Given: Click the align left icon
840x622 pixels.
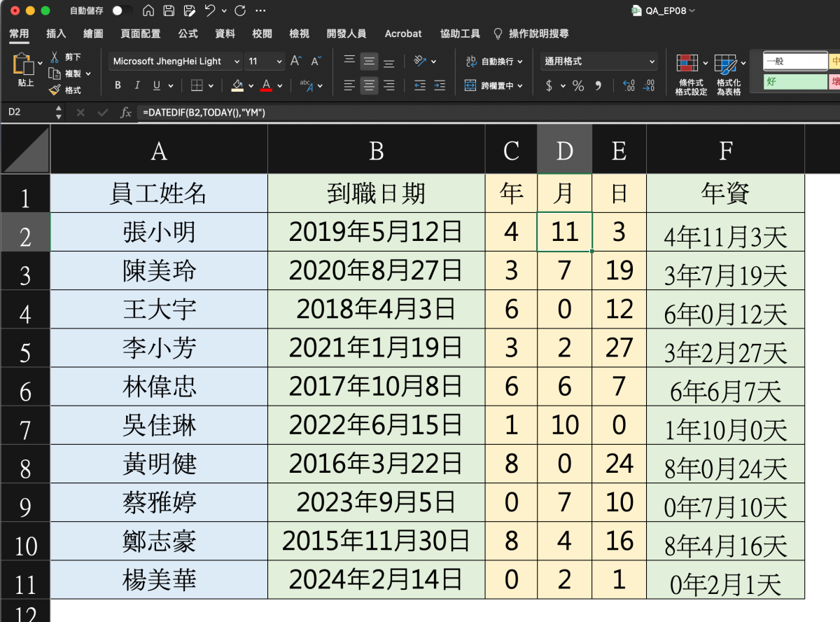Looking at the screenshot, I should (349, 85).
